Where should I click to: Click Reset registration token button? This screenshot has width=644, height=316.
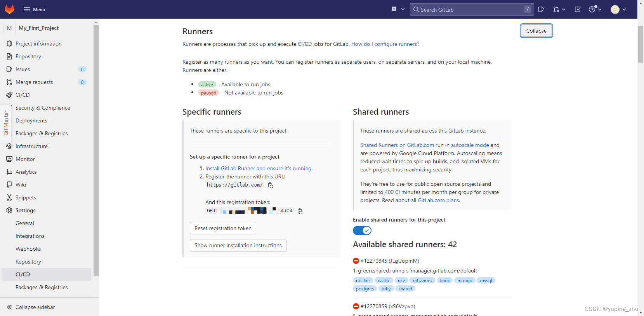click(x=223, y=228)
